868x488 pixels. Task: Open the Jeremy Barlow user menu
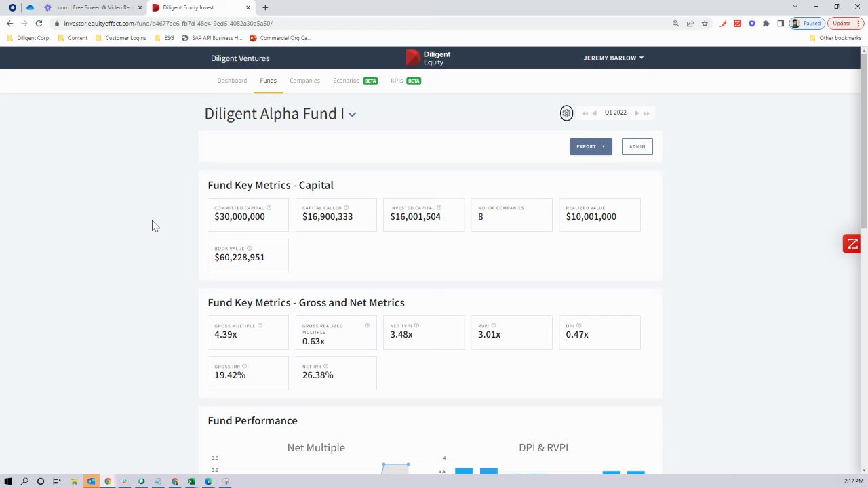point(613,58)
